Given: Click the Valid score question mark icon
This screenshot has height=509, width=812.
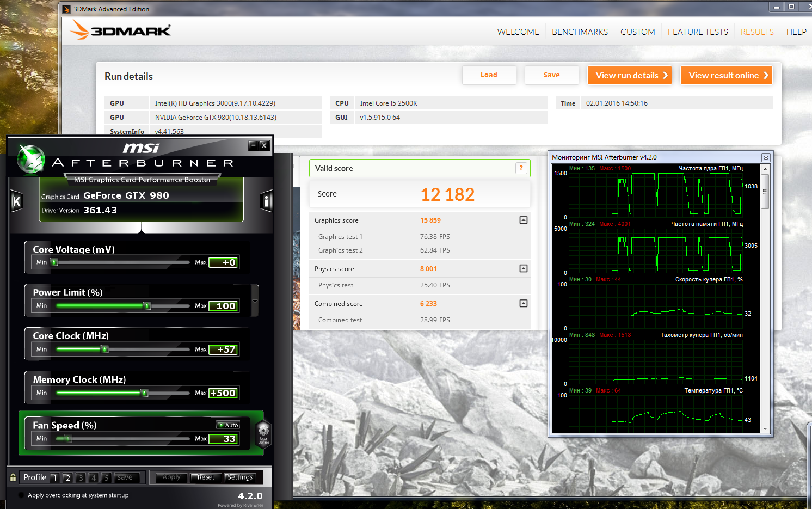Looking at the screenshot, I should pos(521,168).
